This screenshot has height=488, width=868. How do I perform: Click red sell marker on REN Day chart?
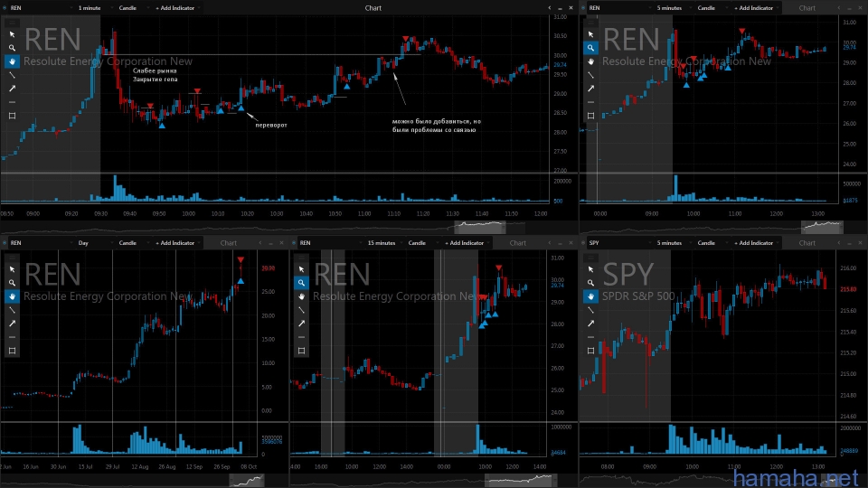[x=241, y=259]
